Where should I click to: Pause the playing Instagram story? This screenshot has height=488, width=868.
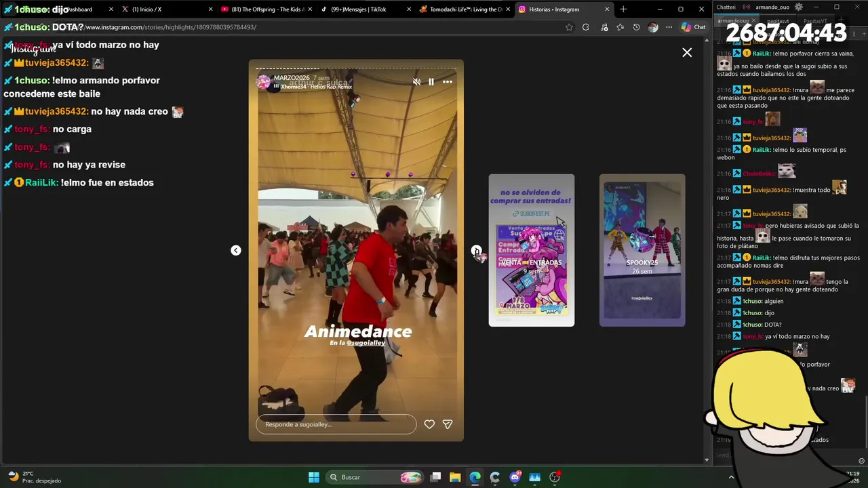click(x=431, y=82)
